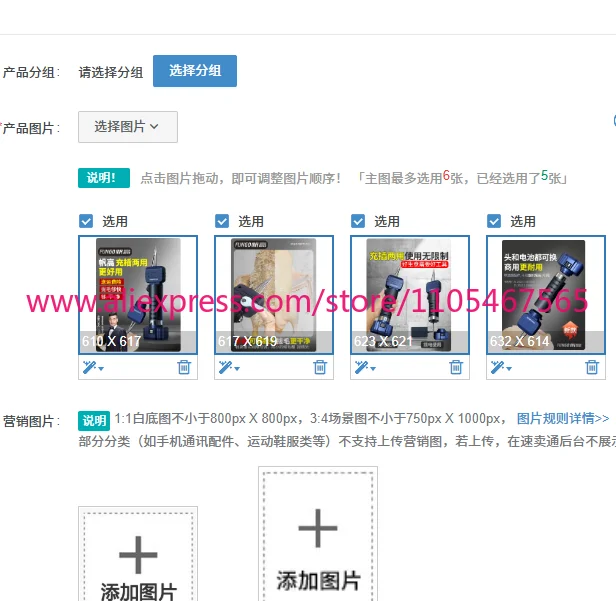Image resolution: width=616 pixels, height=601 pixels.
Task: Select the 632 X 614 product thumbnail
Action: (x=546, y=295)
